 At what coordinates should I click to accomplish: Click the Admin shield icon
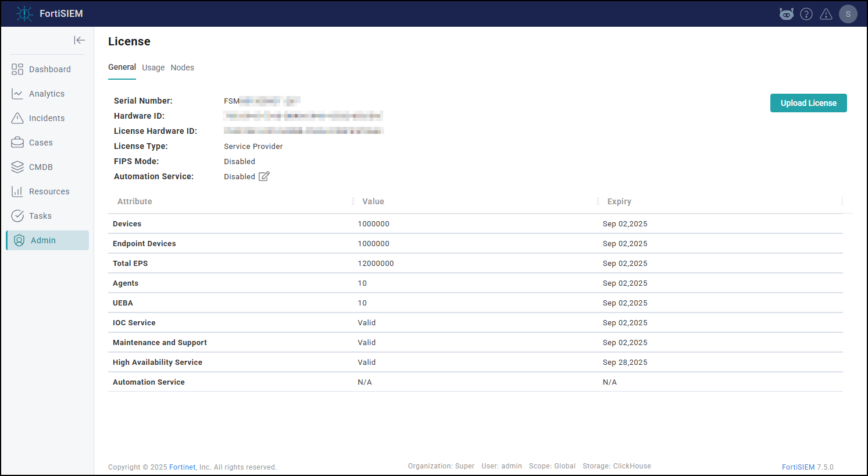(19, 240)
